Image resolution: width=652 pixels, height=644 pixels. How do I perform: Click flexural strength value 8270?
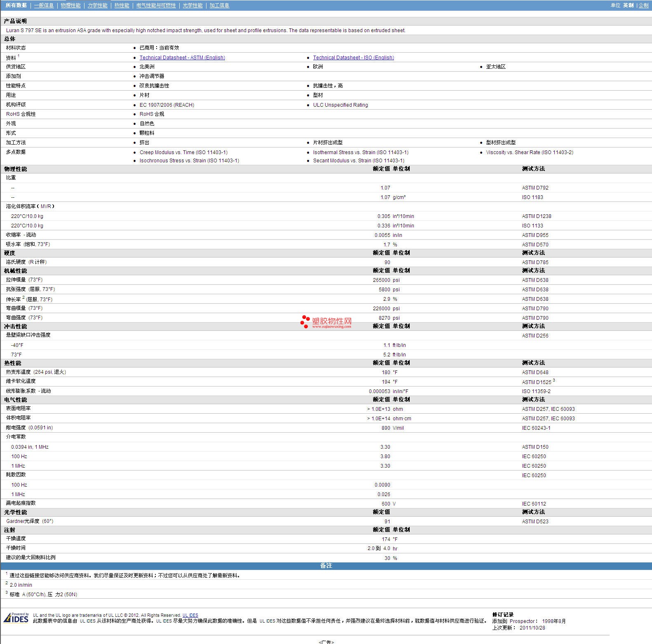pos(385,318)
